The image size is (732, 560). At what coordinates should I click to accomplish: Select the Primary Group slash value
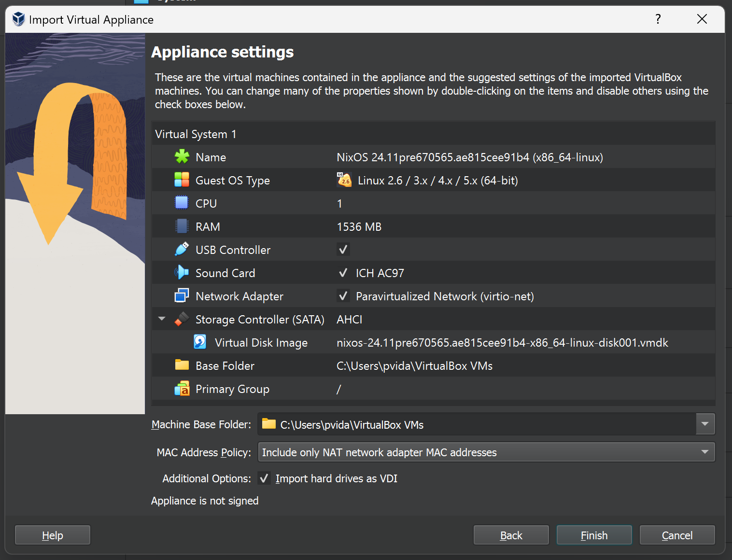(x=339, y=389)
